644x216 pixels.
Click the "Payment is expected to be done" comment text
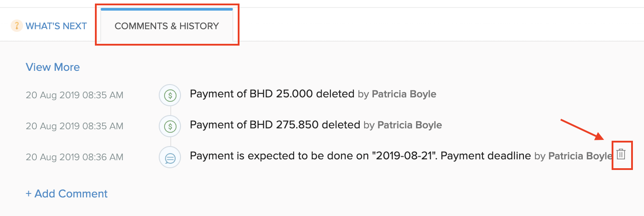pos(249,156)
